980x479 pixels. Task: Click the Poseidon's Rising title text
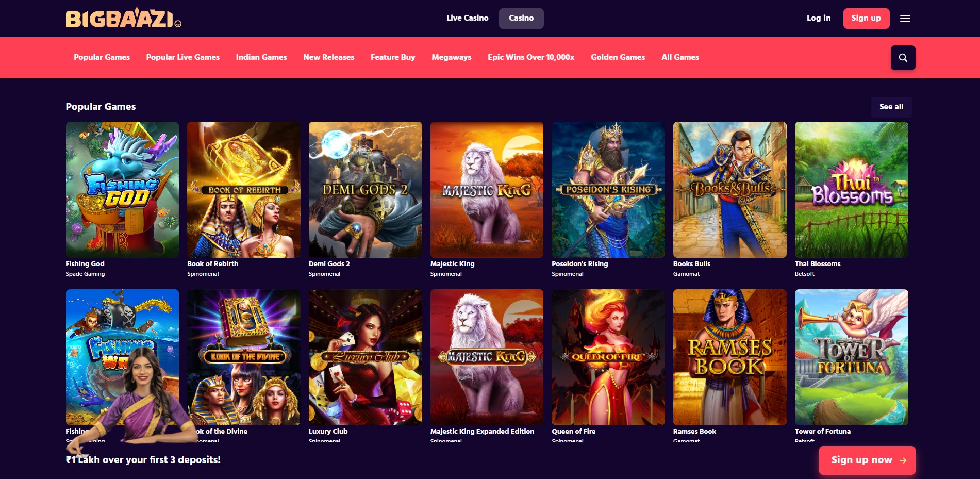[x=580, y=263]
